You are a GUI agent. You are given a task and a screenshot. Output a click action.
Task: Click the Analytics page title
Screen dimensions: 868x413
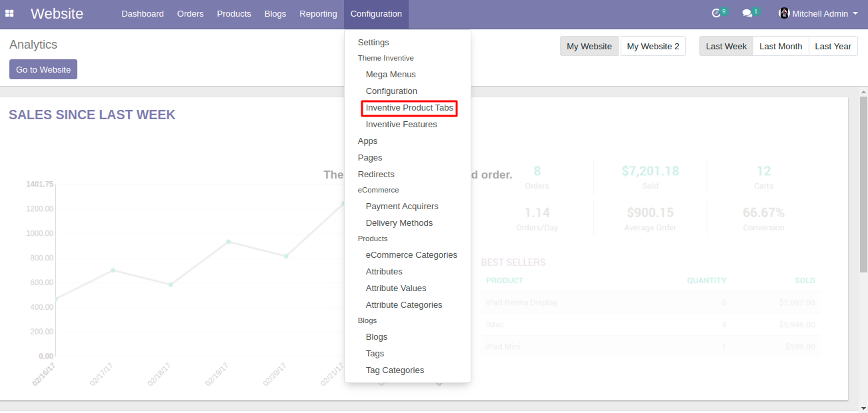pos(33,45)
